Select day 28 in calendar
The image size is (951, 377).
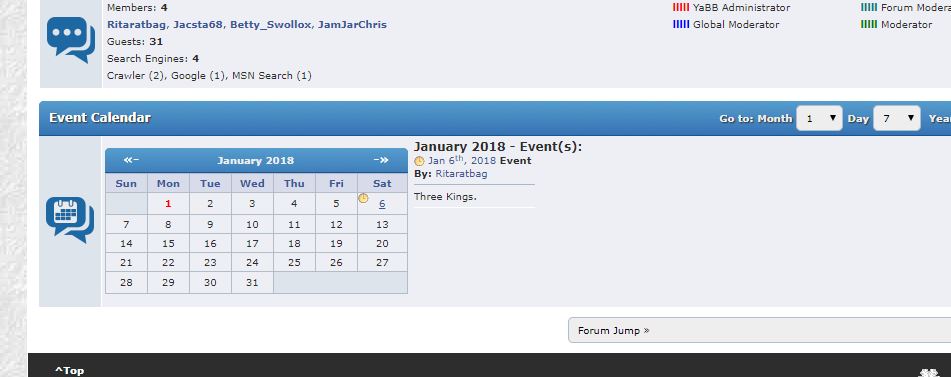(126, 282)
